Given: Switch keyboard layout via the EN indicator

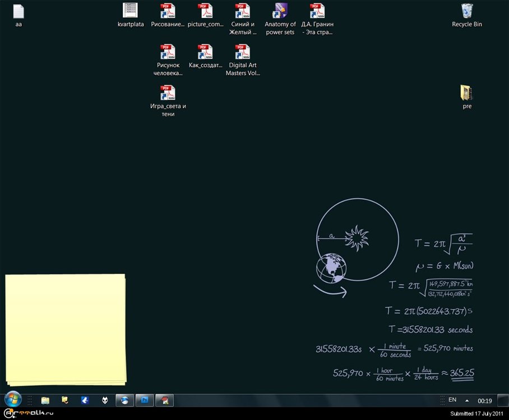Looking at the screenshot, I should [452, 399].
